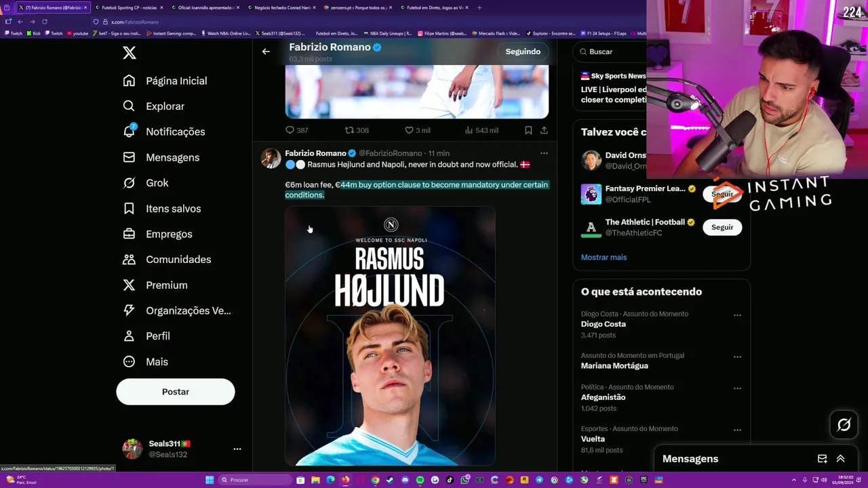This screenshot has height=488, width=868.
Task: Switch to the Futebol Sporting CP tab
Action: [x=129, y=7]
